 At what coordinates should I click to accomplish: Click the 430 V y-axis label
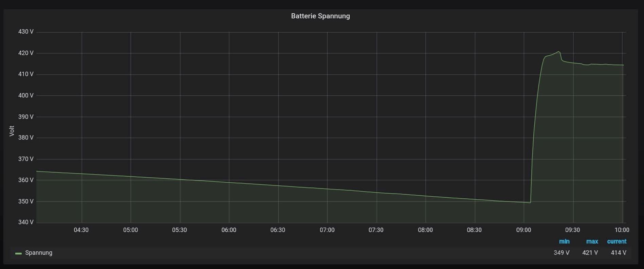(26, 32)
